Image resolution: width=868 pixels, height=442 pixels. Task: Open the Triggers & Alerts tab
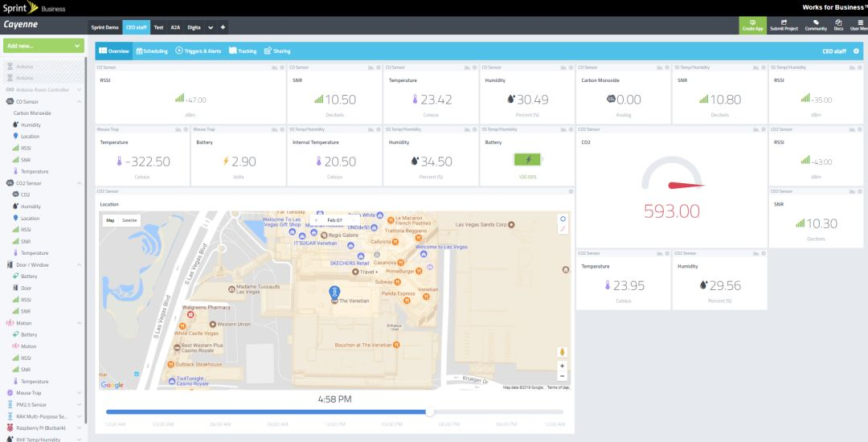(199, 51)
